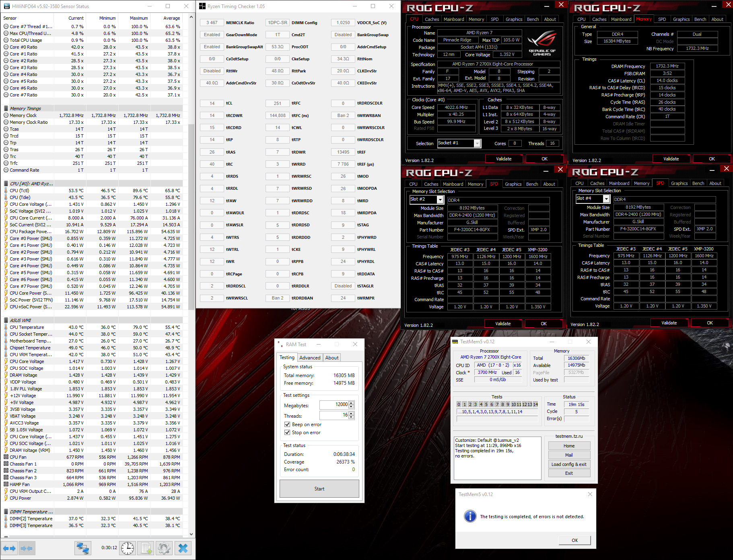Click Start button in RAM Test
Image resolution: width=733 pixels, height=560 pixels.
coord(319,489)
